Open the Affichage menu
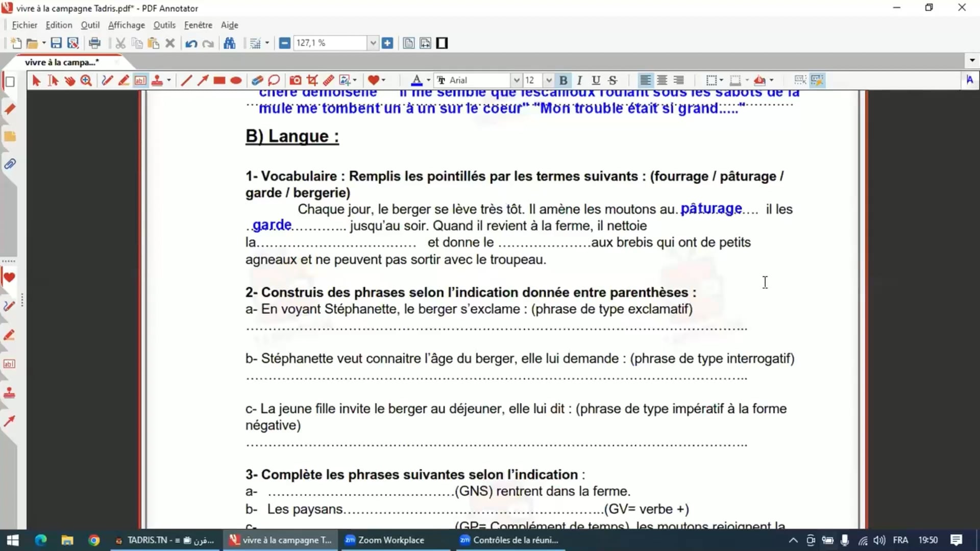980x551 pixels. [x=126, y=25]
